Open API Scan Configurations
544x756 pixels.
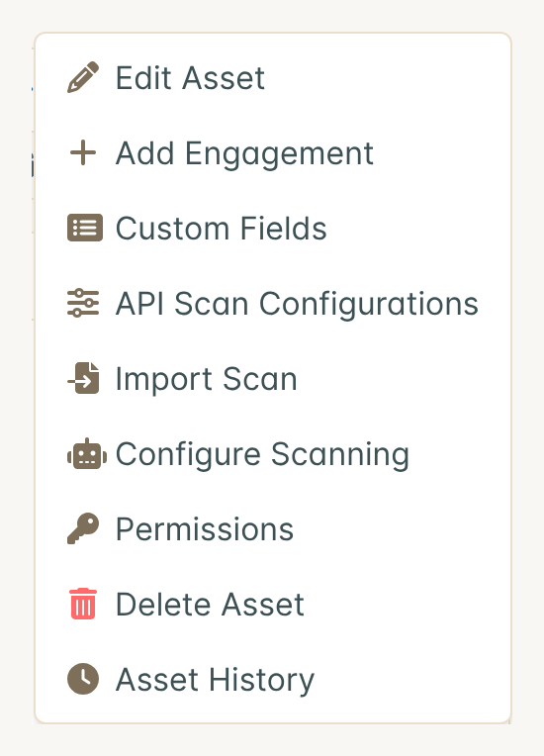tap(273, 303)
